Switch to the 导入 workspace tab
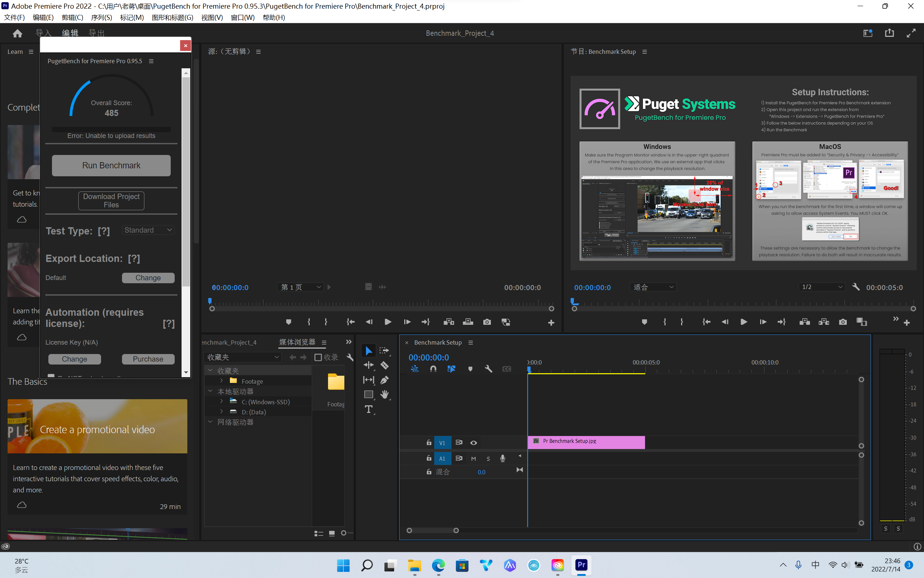Screen dimensions: 924x578 [43, 33]
